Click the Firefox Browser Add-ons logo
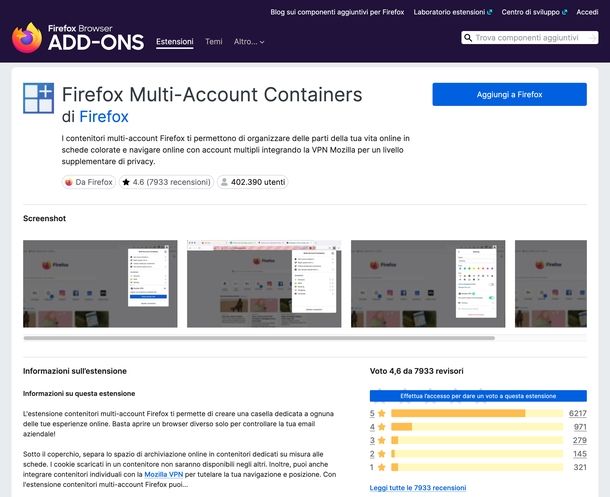This screenshot has width=610, height=497. point(78,38)
